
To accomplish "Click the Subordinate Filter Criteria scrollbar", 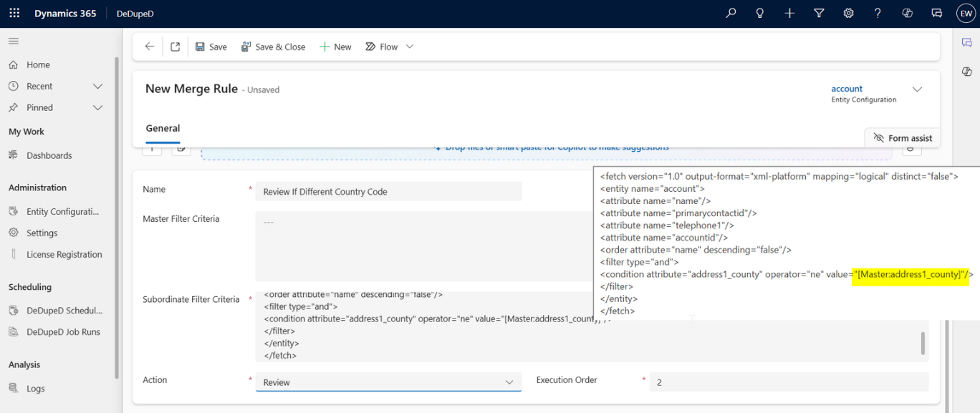I will point(923,343).
